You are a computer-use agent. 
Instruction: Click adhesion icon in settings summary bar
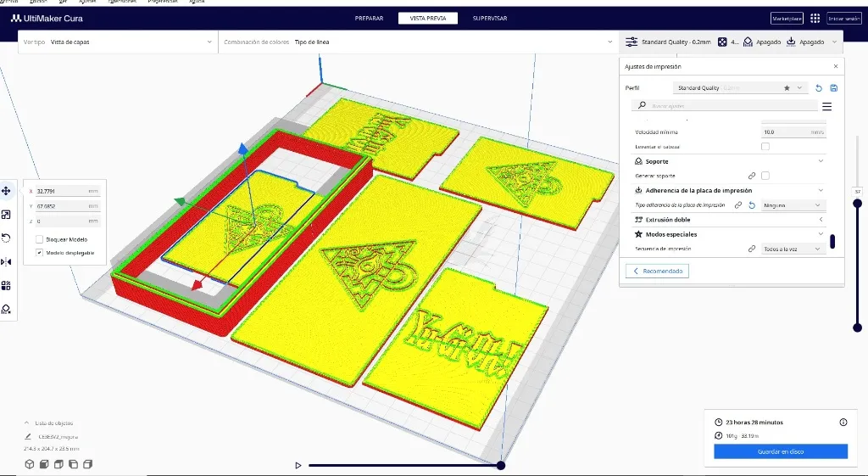coord(791,42)
